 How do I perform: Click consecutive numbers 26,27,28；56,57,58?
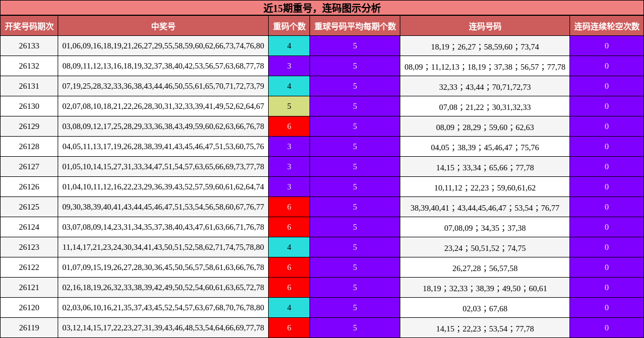coord(485,268)
